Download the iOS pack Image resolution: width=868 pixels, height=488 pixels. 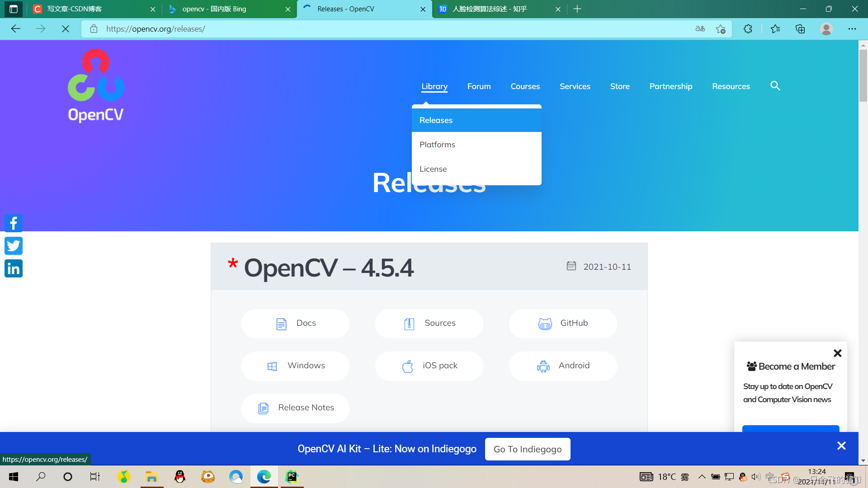pyautogui.click(x=429, y=366)
